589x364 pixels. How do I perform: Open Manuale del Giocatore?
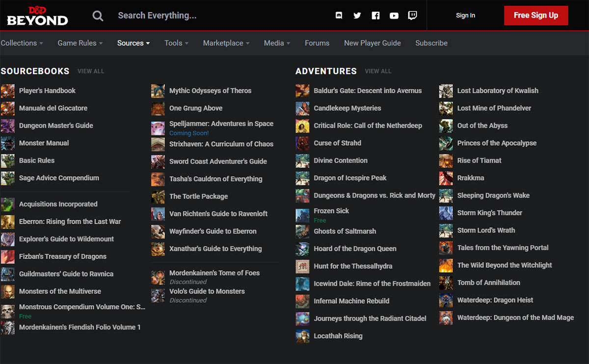coord(53,108)
